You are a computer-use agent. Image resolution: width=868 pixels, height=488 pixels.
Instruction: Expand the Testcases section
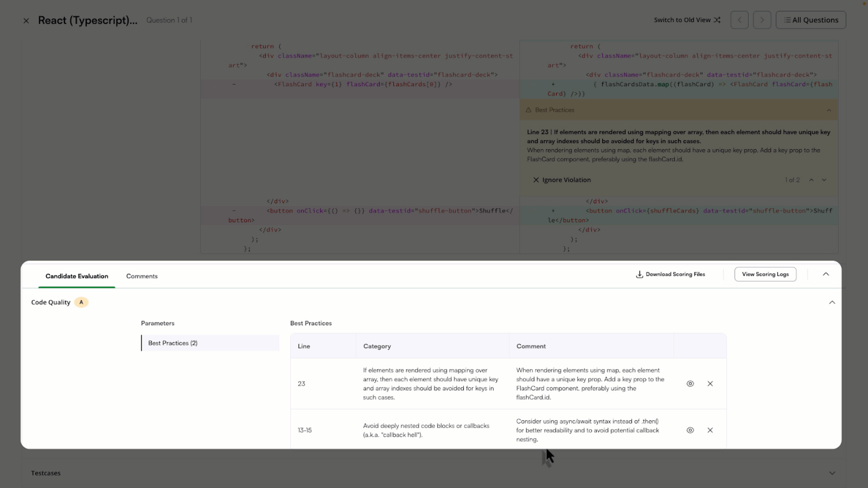(x=832, y=473)
